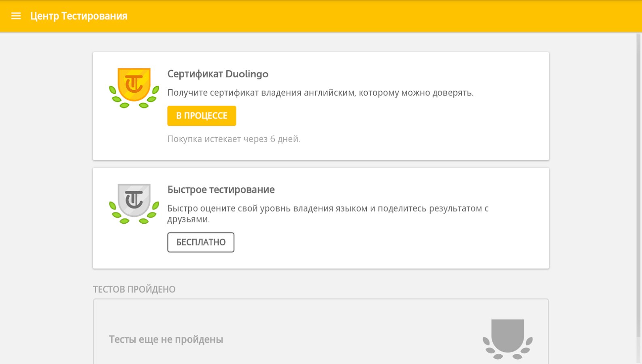Click the purchase expires in 6 days notice
642x364 pixels.
point(234,139)
